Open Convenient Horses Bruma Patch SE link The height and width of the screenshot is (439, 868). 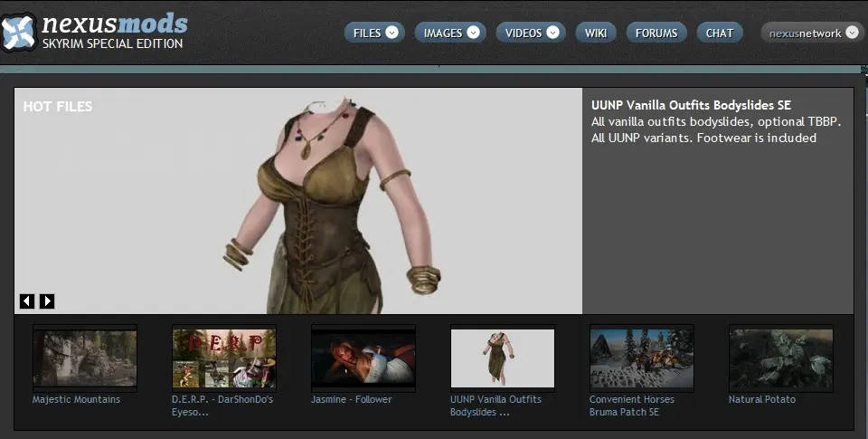coord(632,406)
